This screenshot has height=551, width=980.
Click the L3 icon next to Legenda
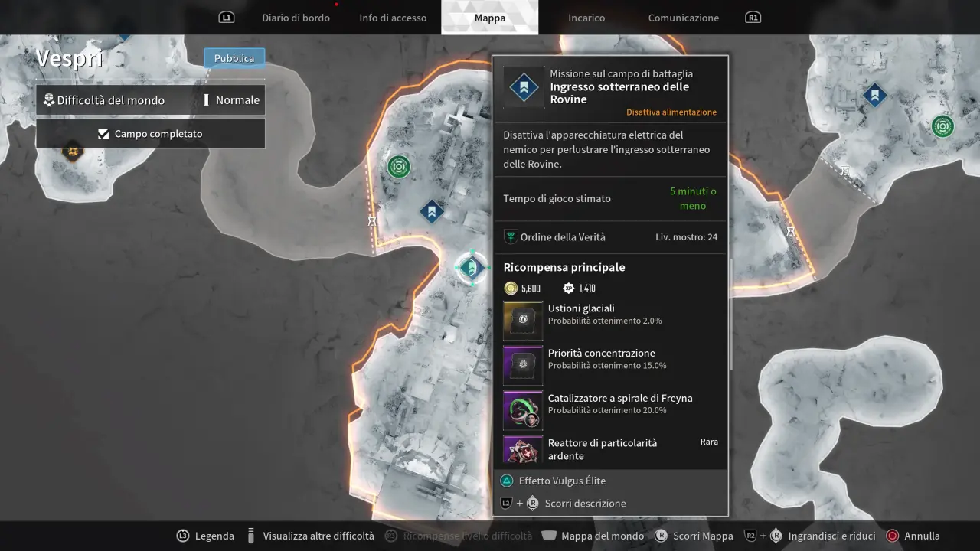point(182,536)
